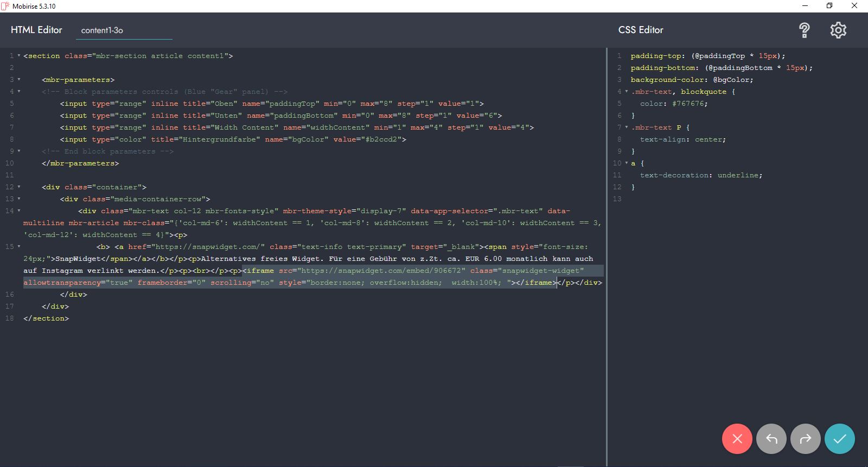Click the HTML Editor heading
Image resolution: width=868 pixels, height=467 pixels.
[36, 30]
